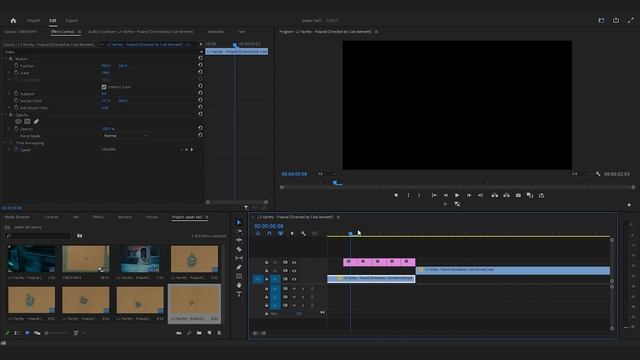Switch Project panel to list view
The height and width of the screenshot is (360, 640).
[x=17, y=333]
